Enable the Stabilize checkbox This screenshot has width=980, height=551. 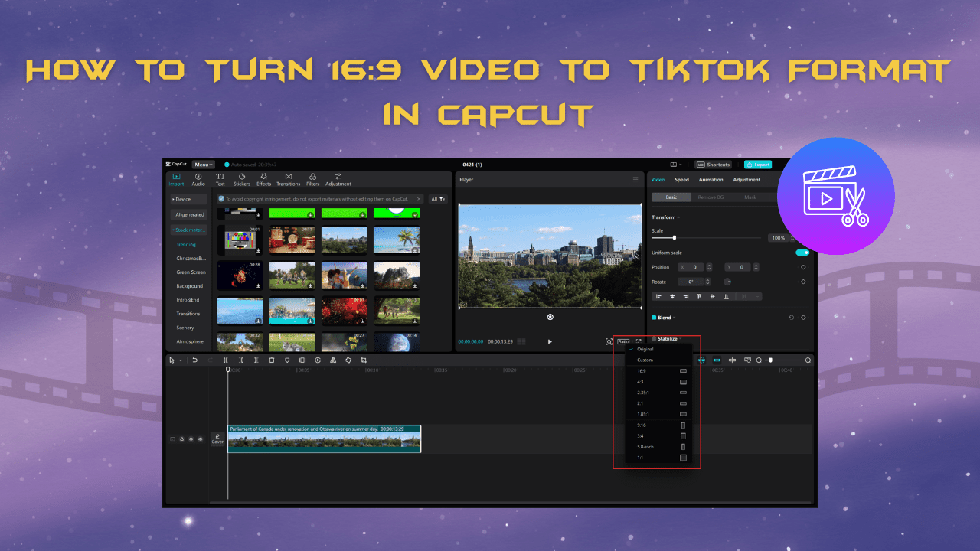pos(654,338)
